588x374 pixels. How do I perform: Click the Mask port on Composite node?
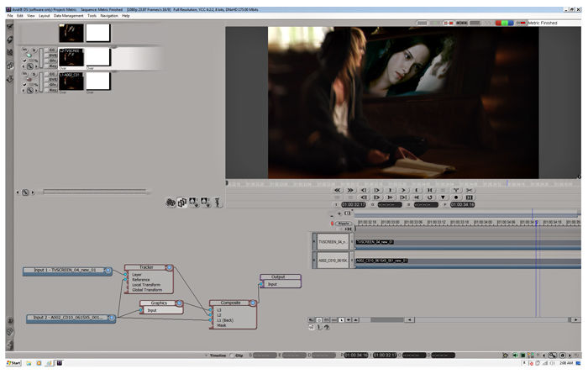(x=221, y=325)
